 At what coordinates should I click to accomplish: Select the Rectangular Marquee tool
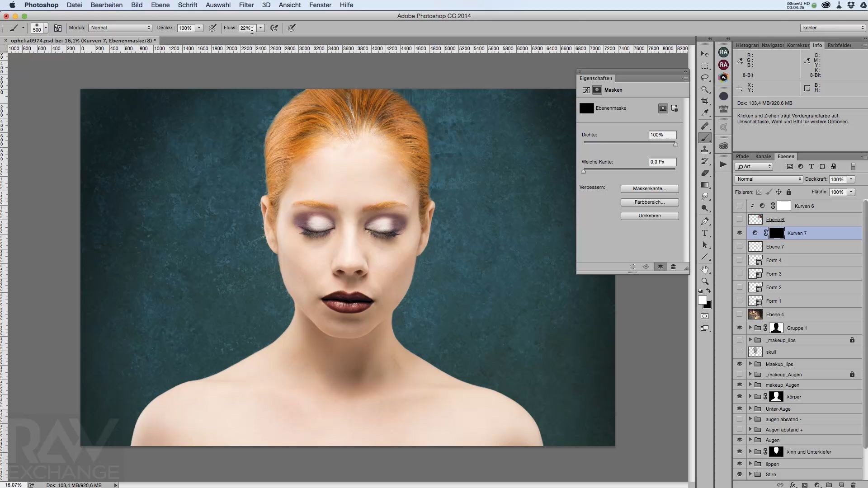click(705, 66)
